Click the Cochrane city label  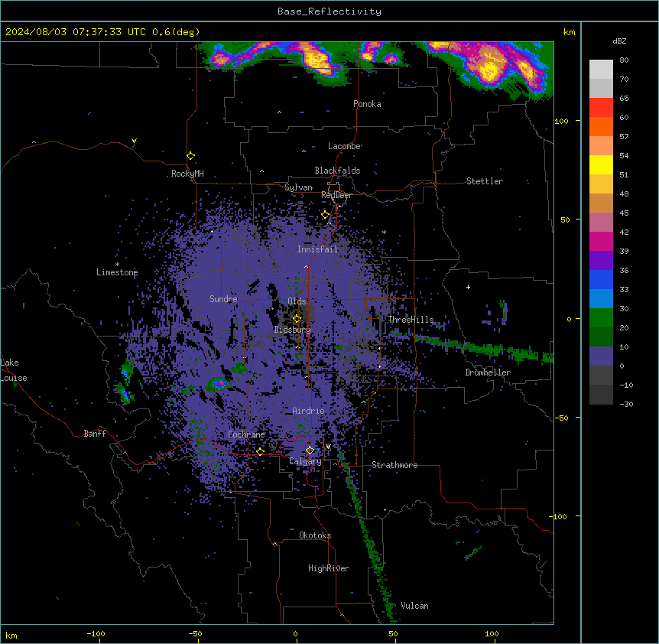coord(246,434)
